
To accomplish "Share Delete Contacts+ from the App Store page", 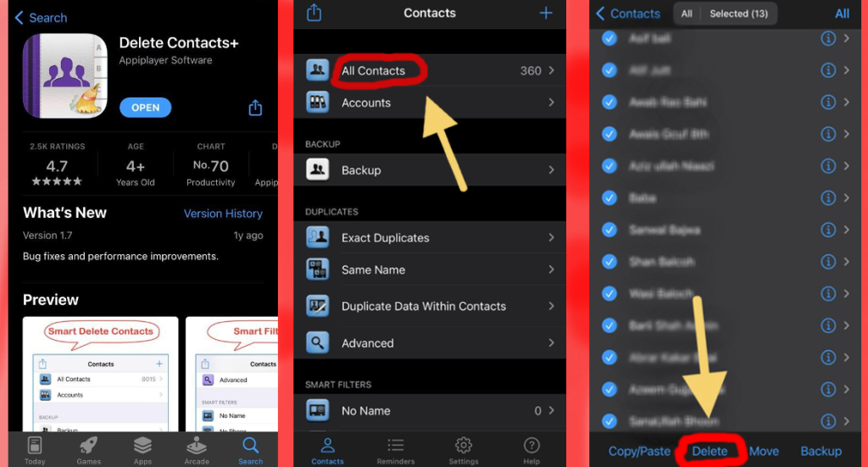I will click(255, 108).
